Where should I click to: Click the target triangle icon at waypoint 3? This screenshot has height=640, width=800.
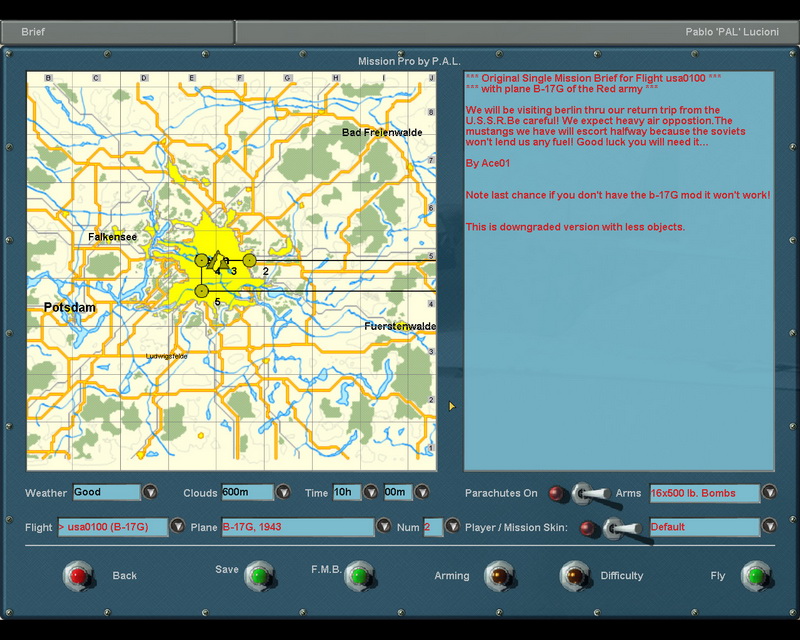click(x=218, y=260)
